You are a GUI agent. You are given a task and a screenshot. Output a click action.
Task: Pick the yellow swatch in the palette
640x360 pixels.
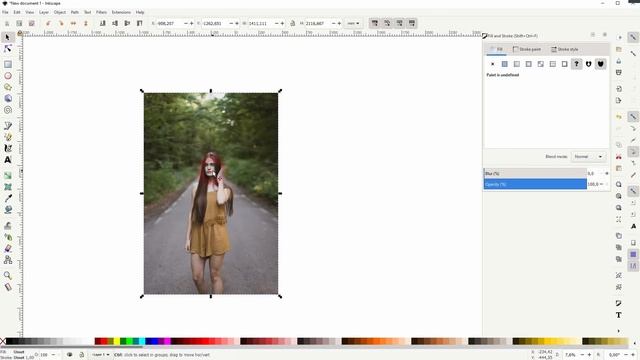click(117, 341)
